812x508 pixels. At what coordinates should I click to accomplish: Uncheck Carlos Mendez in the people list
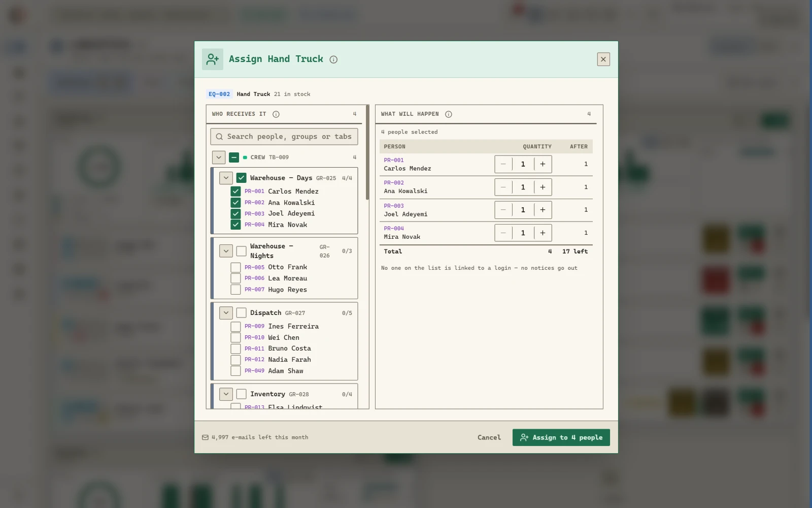point(235,192)
